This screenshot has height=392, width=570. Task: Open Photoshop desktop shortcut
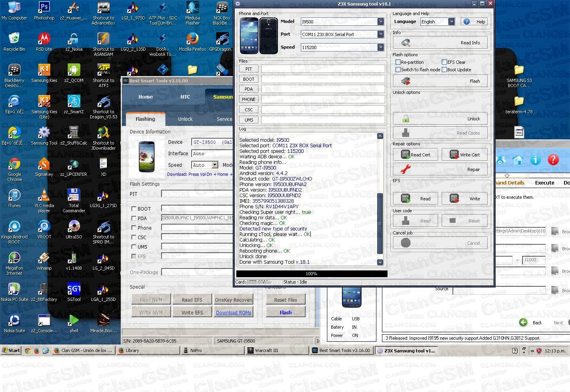(x=44, y=11)
